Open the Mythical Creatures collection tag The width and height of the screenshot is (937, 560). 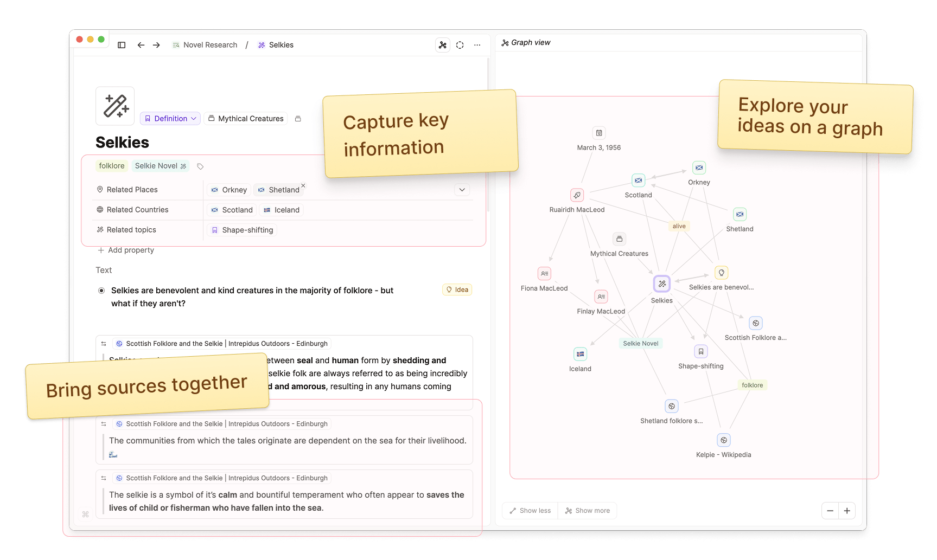(x=246, y=119)
